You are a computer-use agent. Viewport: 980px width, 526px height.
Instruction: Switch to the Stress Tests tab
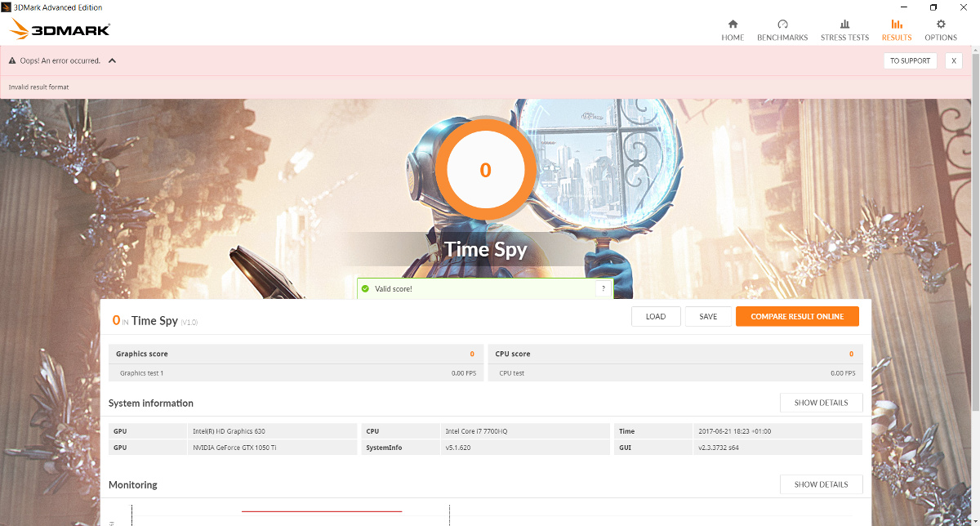pyautogui.click(x=844, y=30)
